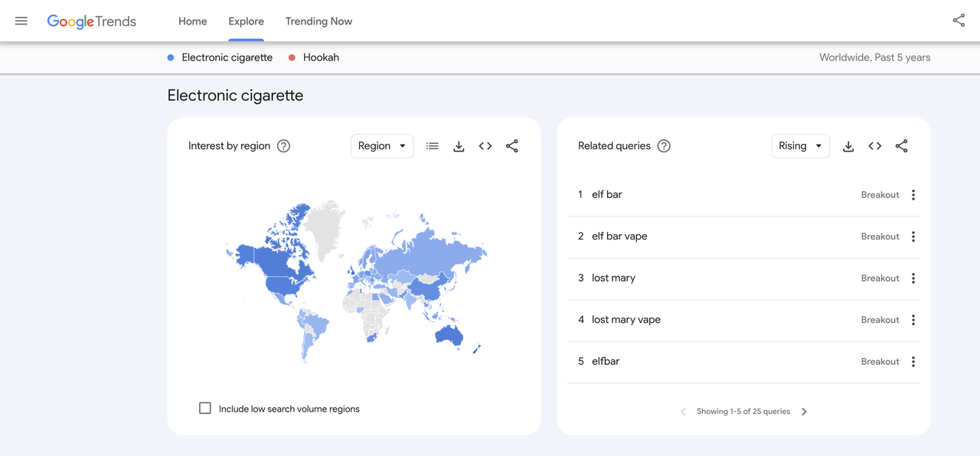Image resolution: width=980 pixels, height=456 pixels.
Task: Open the Rising sort dropdown
Action: click(x=800, y=146)
